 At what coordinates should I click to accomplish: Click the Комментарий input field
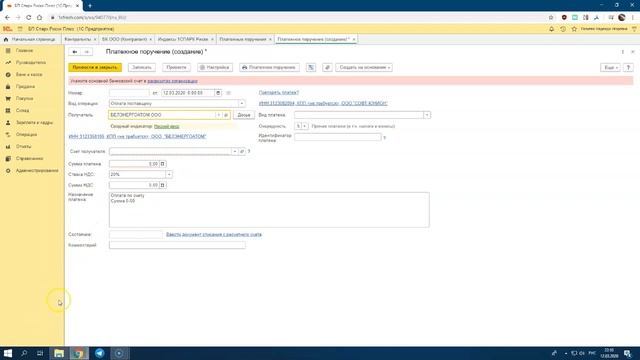tap(177, 245)
